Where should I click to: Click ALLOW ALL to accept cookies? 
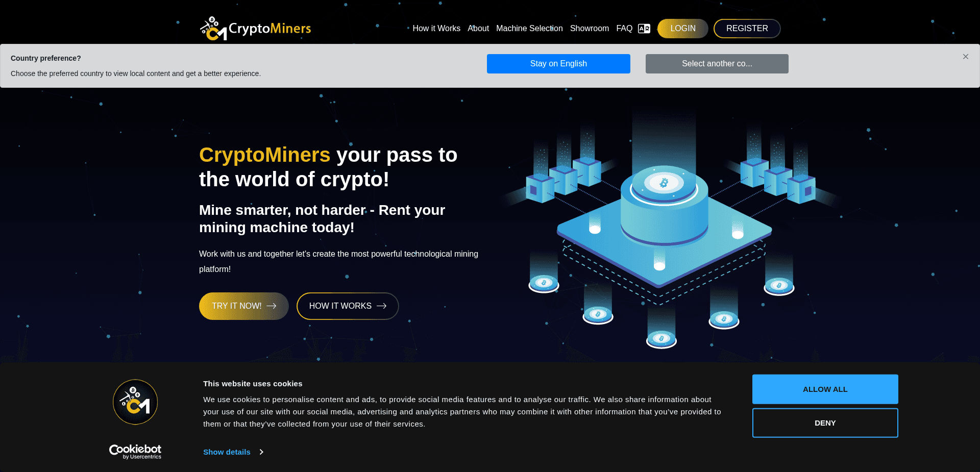[825, 389]
